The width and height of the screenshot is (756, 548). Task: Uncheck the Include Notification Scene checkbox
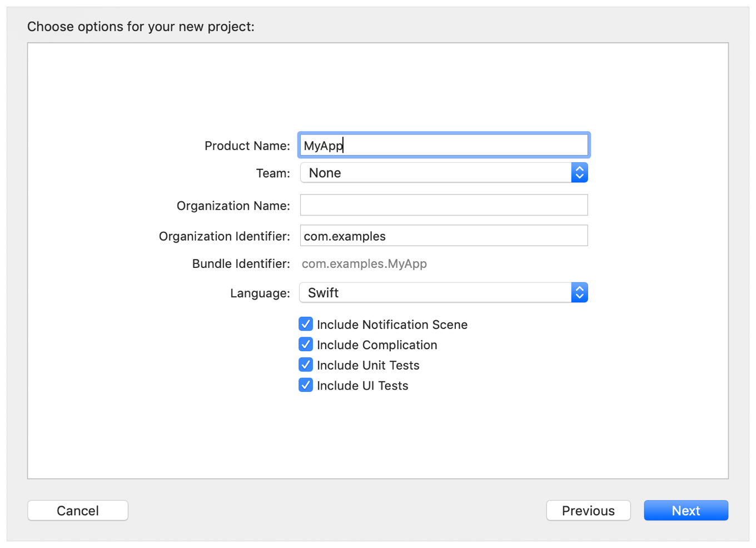tap(306, 324)
